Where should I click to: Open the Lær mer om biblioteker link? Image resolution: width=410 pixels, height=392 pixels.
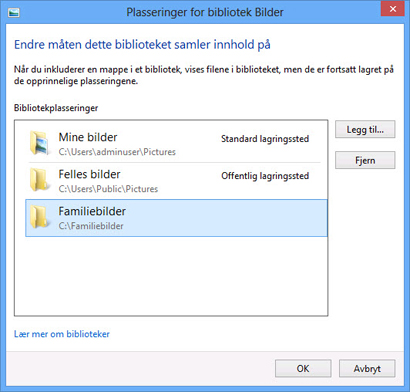coord(62,334)
